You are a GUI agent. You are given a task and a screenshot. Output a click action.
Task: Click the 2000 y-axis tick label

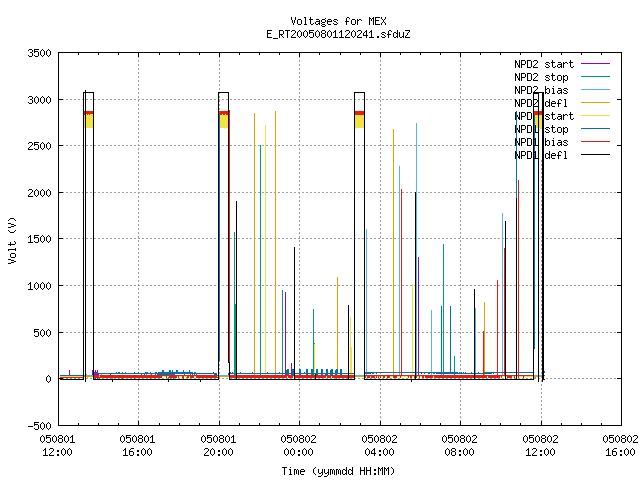[x=40, y=193]
